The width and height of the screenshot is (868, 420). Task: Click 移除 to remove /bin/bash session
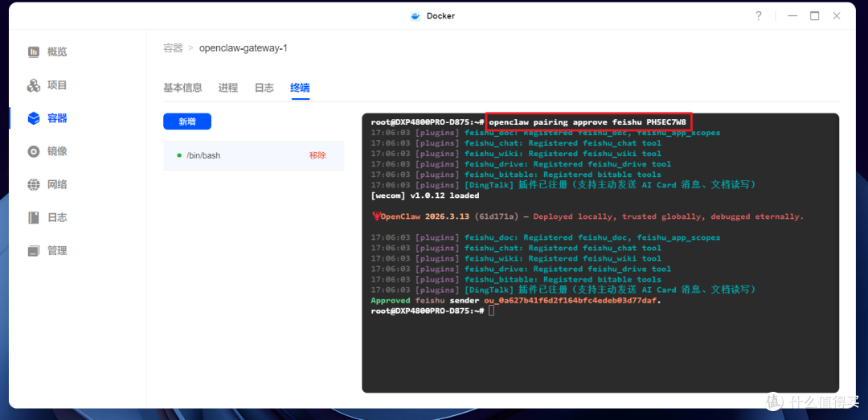(x=317, y=156)
